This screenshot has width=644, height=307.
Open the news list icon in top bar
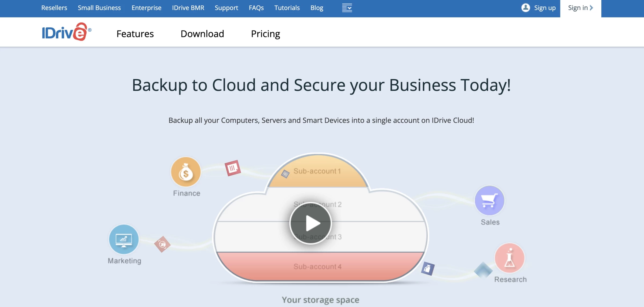[347, 8]
